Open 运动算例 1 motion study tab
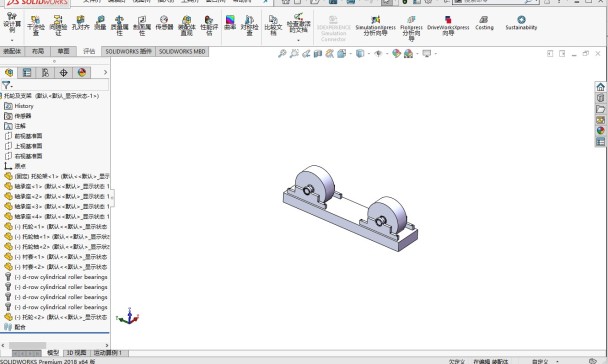Viewport: 608px width, 364px height. tap(108, 353)
